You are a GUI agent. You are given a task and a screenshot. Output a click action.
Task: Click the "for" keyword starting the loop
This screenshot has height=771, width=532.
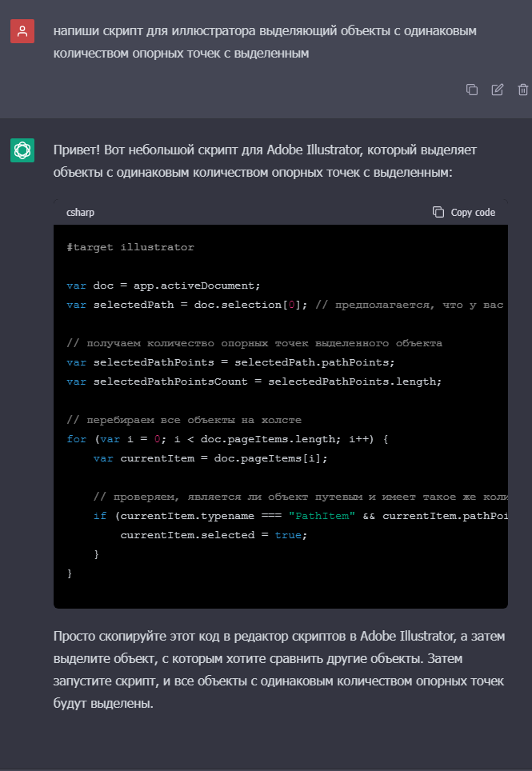76,439
